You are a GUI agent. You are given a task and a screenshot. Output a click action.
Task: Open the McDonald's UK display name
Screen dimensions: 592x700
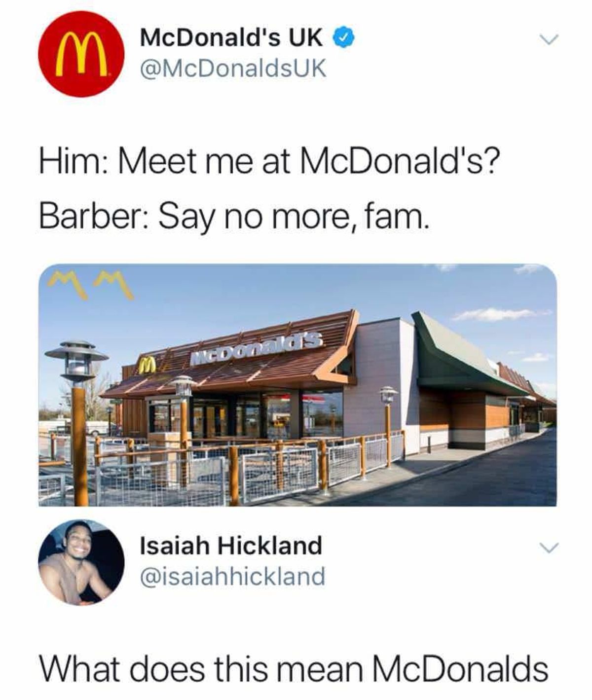[x=232, y=38]
